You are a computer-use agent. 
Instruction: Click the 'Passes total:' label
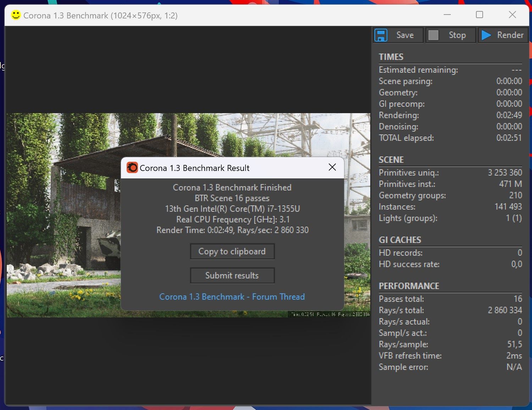[401, 299]
